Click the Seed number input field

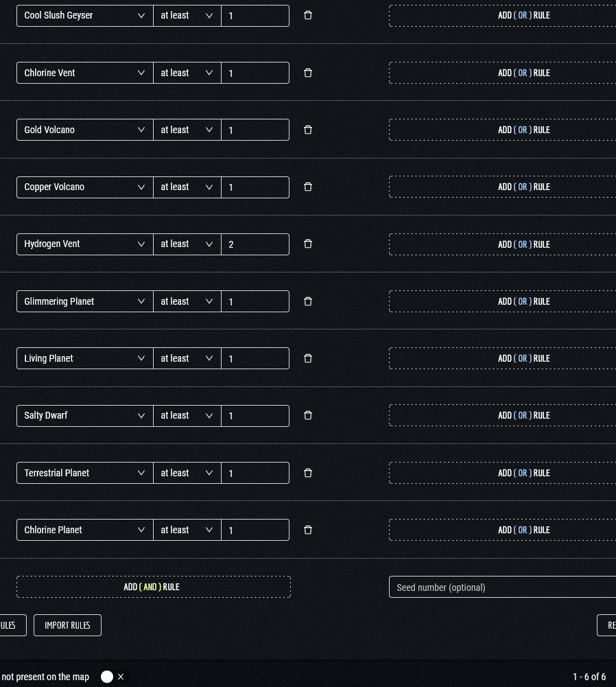tap(502, 587)
